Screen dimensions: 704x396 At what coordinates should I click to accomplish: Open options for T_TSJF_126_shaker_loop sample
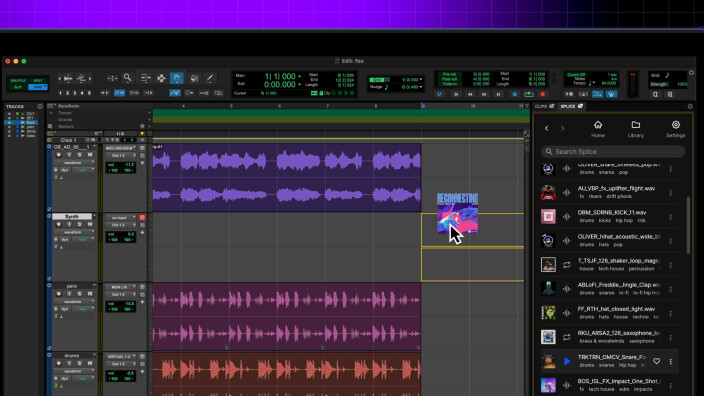click(671, 265)
